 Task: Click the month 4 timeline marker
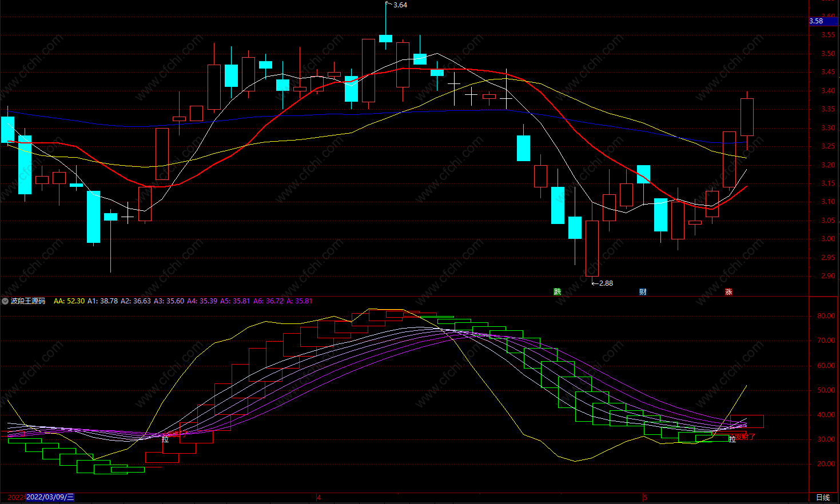319,498
